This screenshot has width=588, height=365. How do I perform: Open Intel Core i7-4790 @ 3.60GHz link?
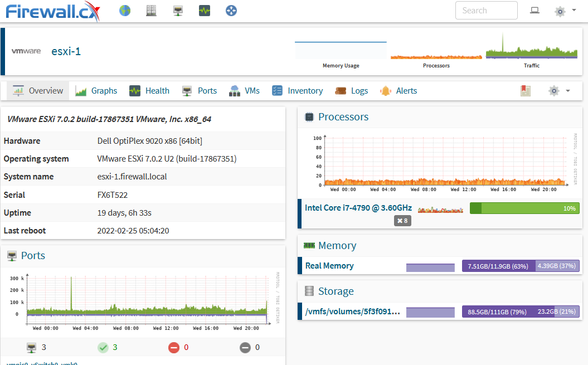358,208
